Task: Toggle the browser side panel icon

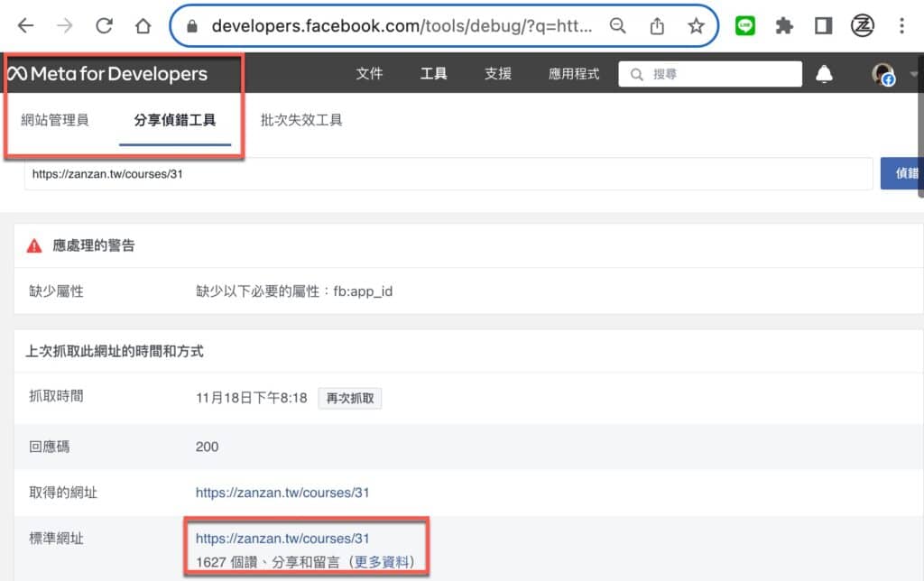Action: click(823, 26)
